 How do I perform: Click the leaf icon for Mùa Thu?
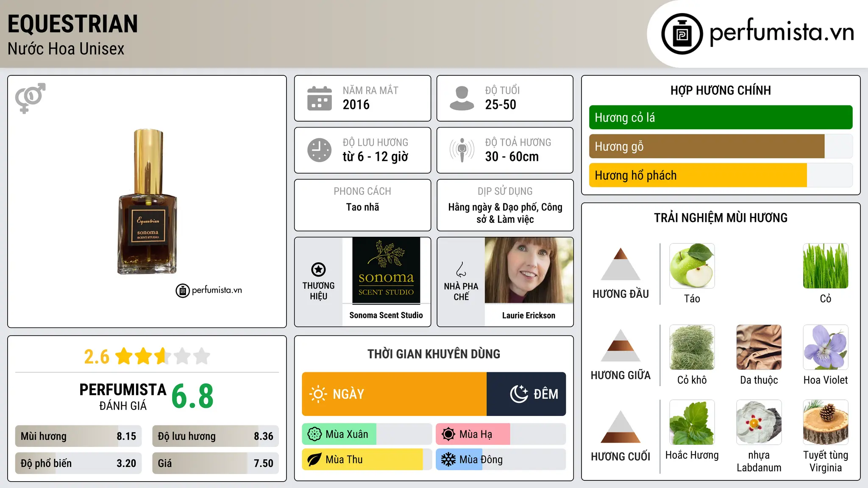[314, 460]
